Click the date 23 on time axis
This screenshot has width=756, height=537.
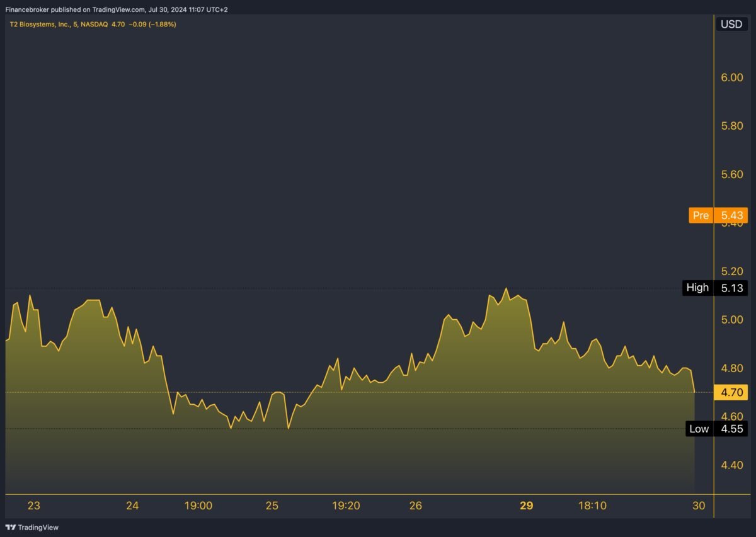34,506
